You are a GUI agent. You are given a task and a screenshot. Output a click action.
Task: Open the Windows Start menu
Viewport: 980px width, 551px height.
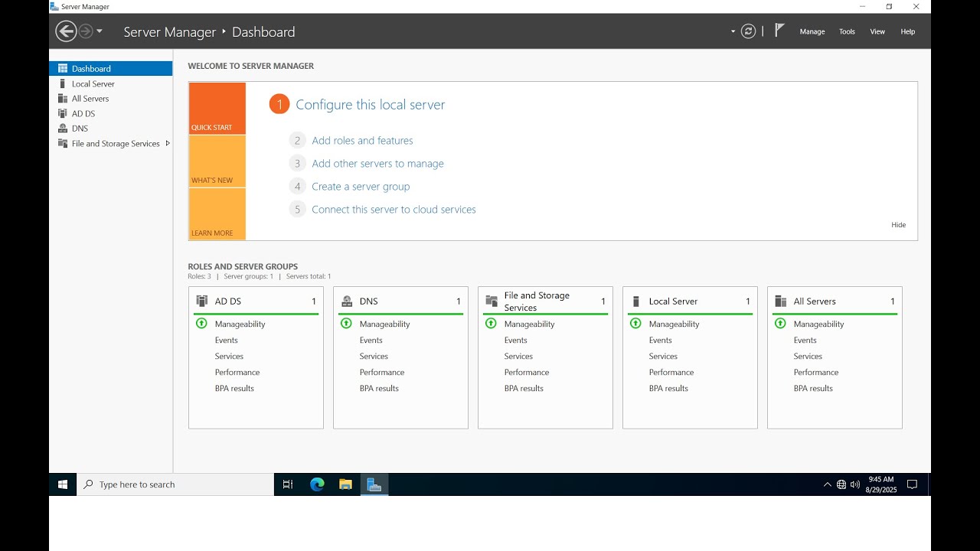pyautogui.click(x=63, y=484)
